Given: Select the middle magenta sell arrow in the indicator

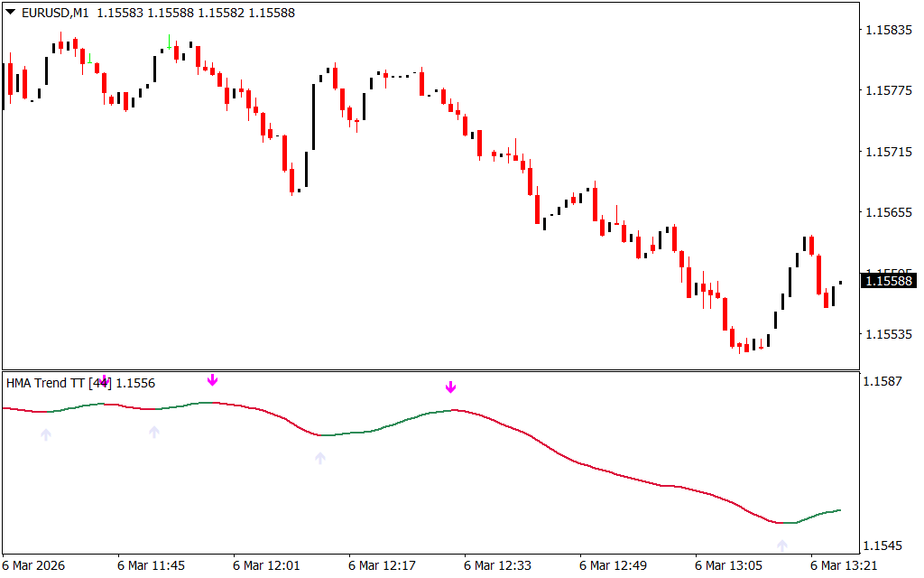Looking at the screenshot, I should tap(212, 380).
